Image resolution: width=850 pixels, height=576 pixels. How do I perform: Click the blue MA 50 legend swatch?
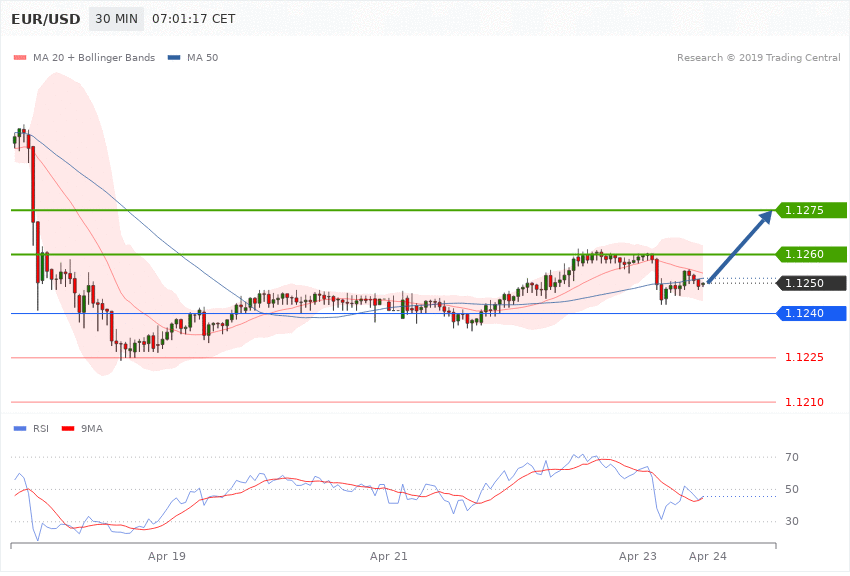(x=174, y=57)
